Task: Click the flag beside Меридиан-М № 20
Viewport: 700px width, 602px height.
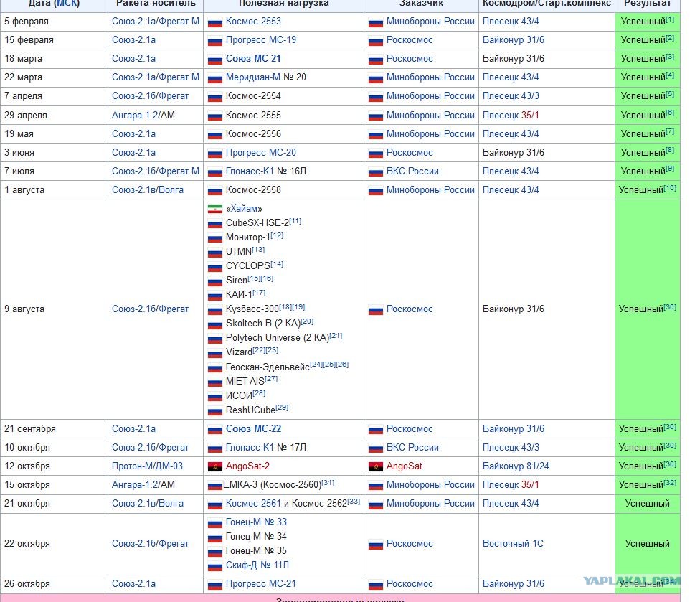Action: coord(214,78)
